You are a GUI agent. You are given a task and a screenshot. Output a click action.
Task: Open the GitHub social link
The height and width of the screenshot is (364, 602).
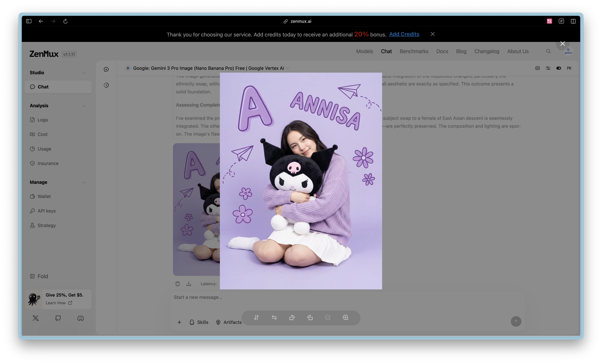click(x=58, y=318)
